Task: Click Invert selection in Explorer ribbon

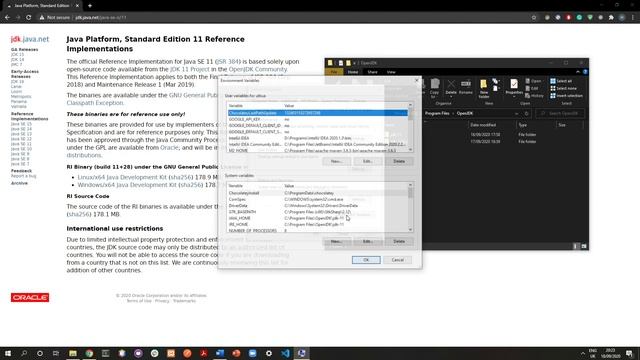Action: click(566, 96)
